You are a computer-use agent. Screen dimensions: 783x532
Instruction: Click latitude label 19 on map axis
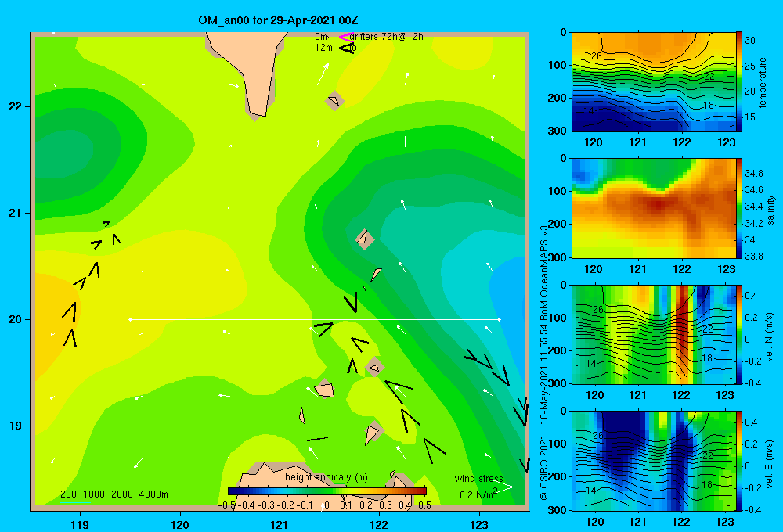(x=16, y=426)
